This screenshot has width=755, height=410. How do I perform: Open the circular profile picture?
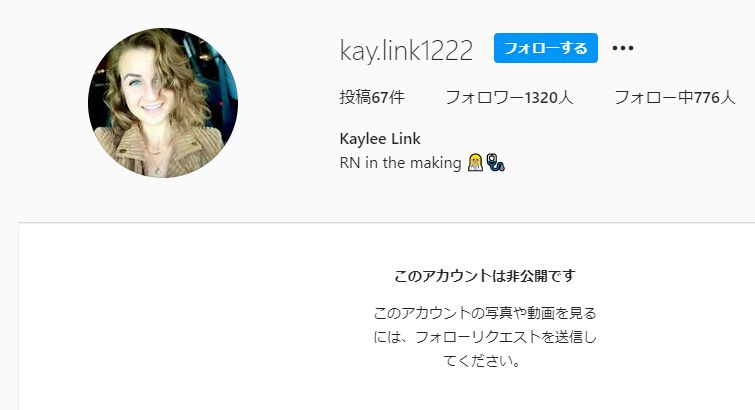coord(163,103)
